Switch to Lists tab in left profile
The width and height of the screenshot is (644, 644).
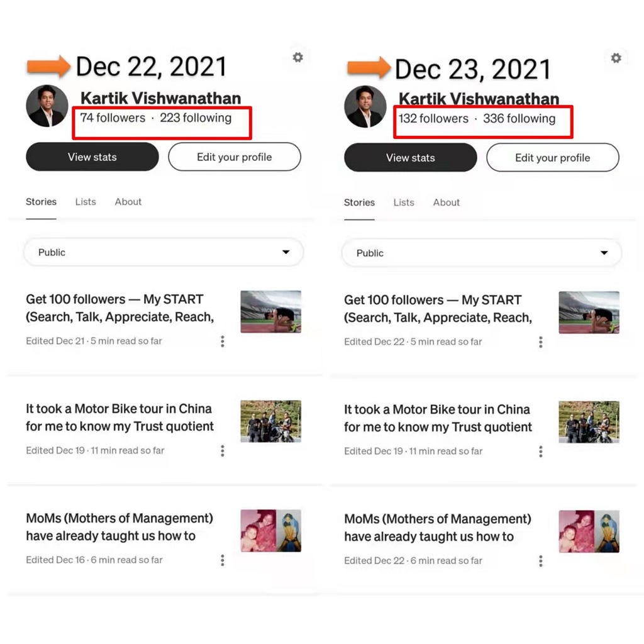86,202
